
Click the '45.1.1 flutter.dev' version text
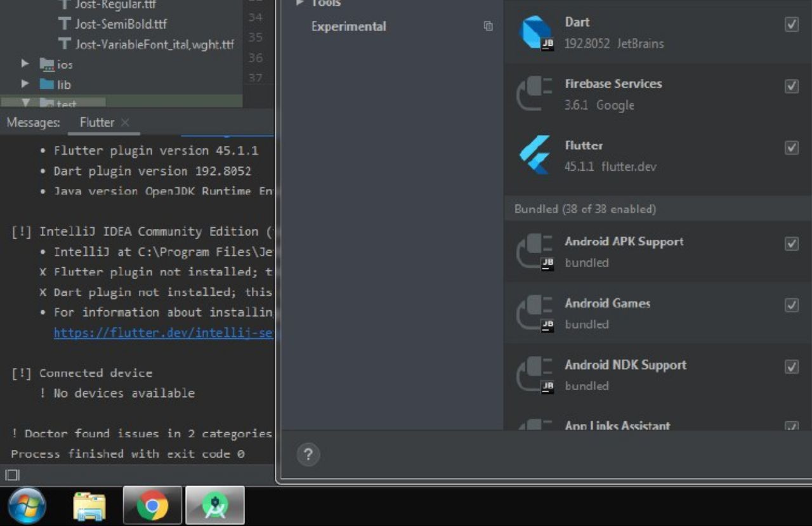[610, 167]
